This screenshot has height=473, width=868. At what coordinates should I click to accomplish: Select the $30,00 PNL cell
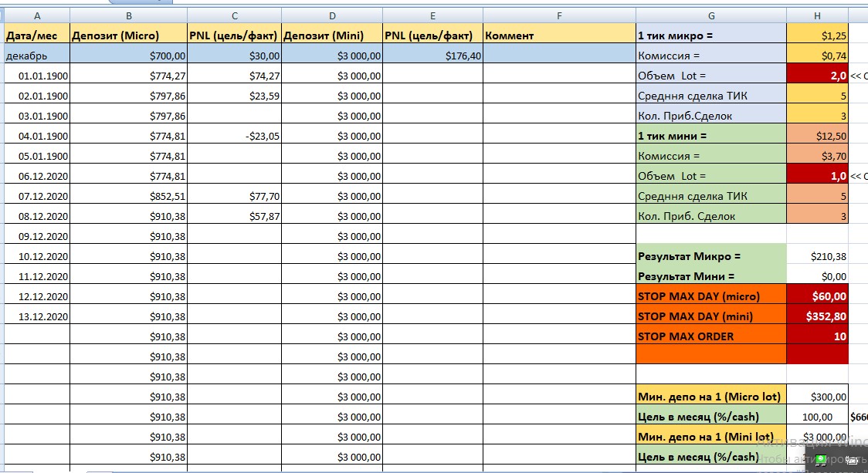[x=234, y=54]
